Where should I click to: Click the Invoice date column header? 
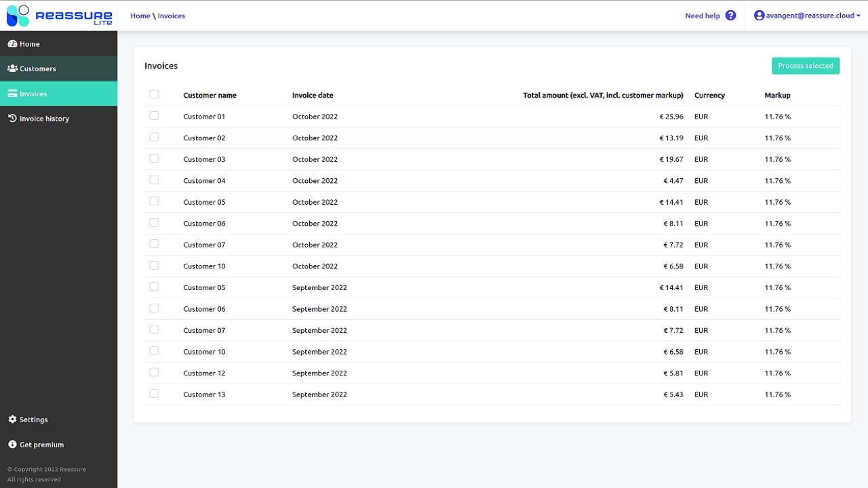coord(313,96)
